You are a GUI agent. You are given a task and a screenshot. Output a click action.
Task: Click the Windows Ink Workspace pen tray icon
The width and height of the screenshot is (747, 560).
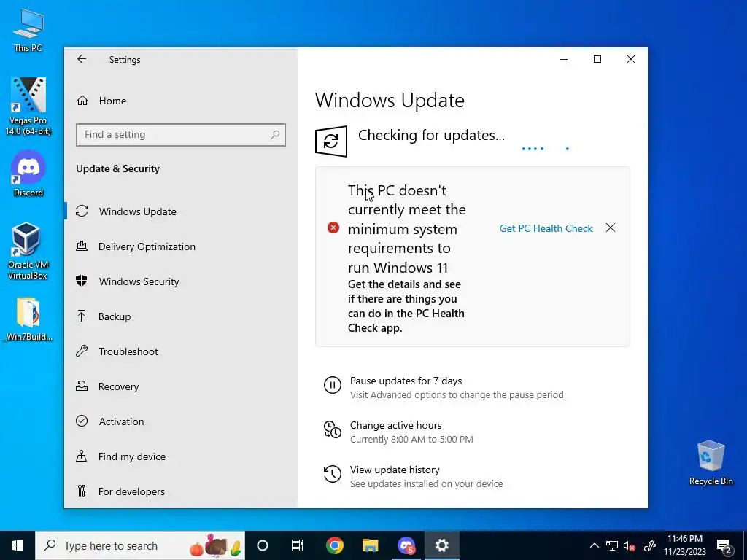tap(650, 545)
